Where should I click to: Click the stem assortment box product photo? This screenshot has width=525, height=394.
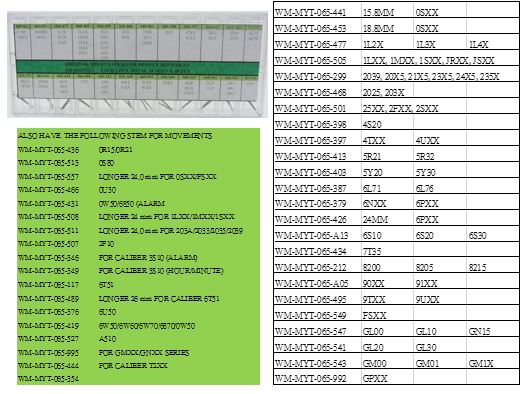(137, 64)
